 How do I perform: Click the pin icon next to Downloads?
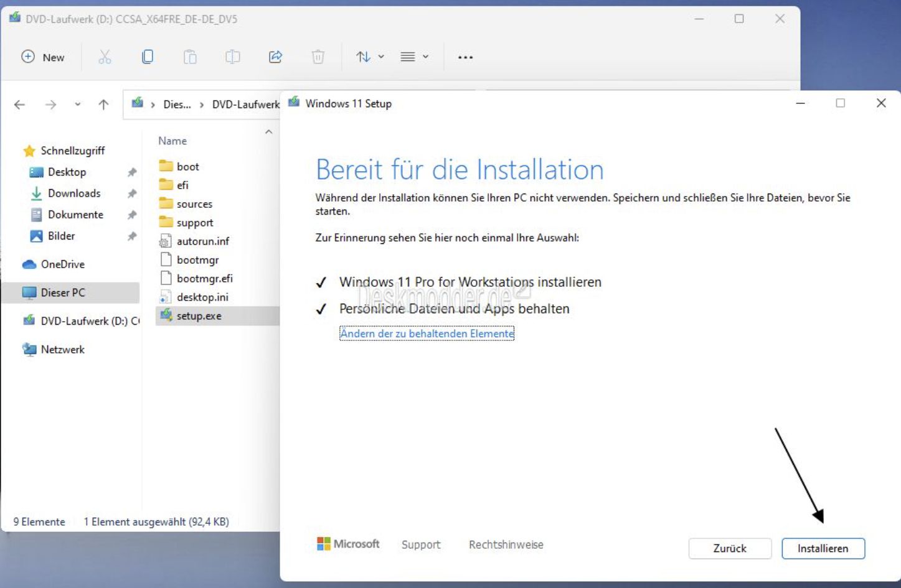tap(132, 194)
